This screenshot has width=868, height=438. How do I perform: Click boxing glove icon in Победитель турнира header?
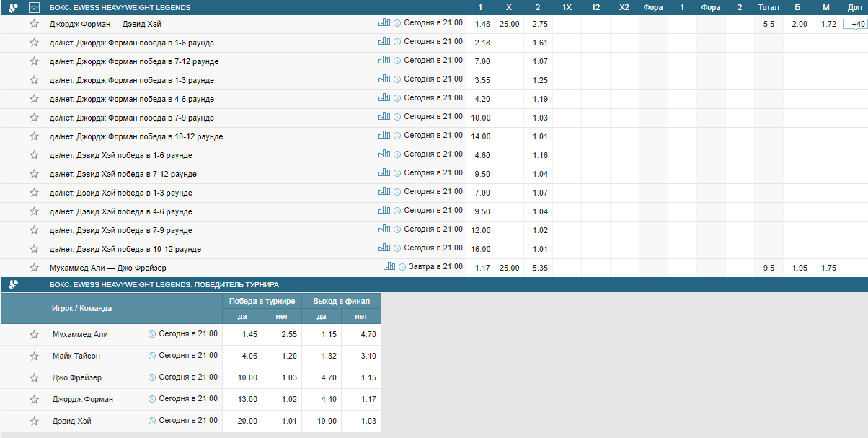point(13,285)
